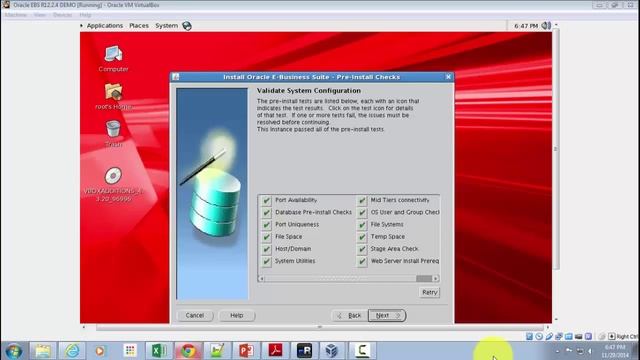
Task: Click the VM window vertical scrollbar
Action: pos(555,149)
